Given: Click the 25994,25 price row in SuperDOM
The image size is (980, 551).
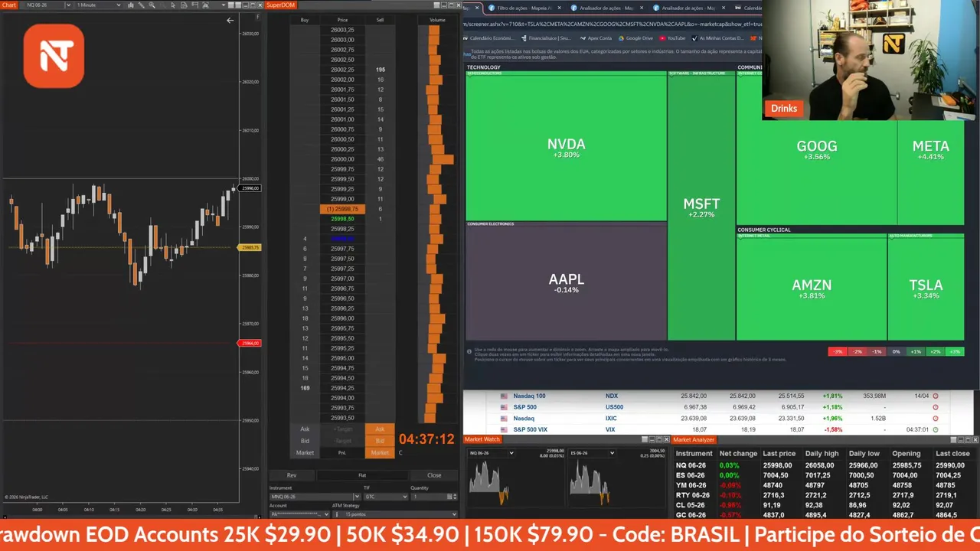Looking at the screenshot, I should (342, 388).
